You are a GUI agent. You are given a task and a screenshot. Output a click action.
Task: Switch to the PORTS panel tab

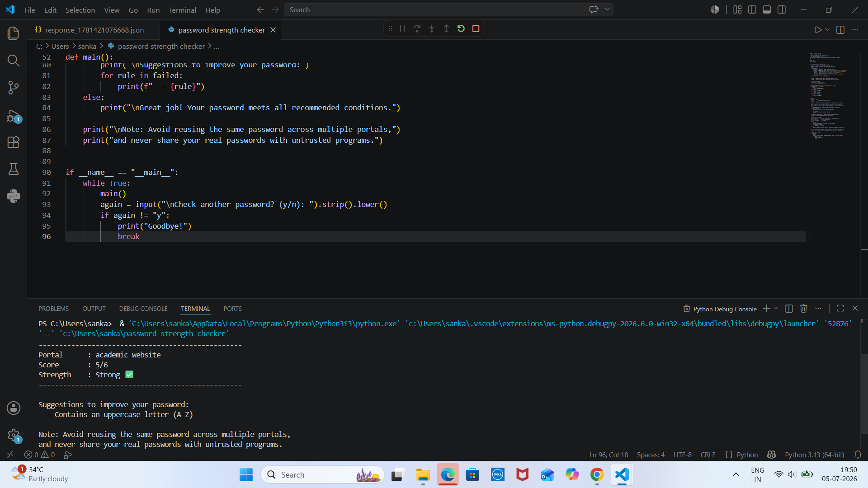pyautogui.click(x=232, y=309)
